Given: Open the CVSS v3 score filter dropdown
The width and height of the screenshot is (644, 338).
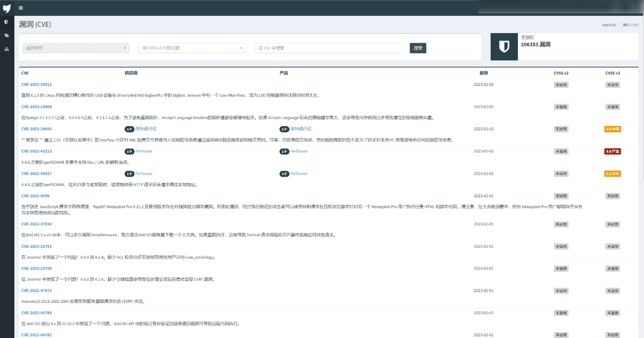Looking at the screenshot, I should [x=192, y=48].
